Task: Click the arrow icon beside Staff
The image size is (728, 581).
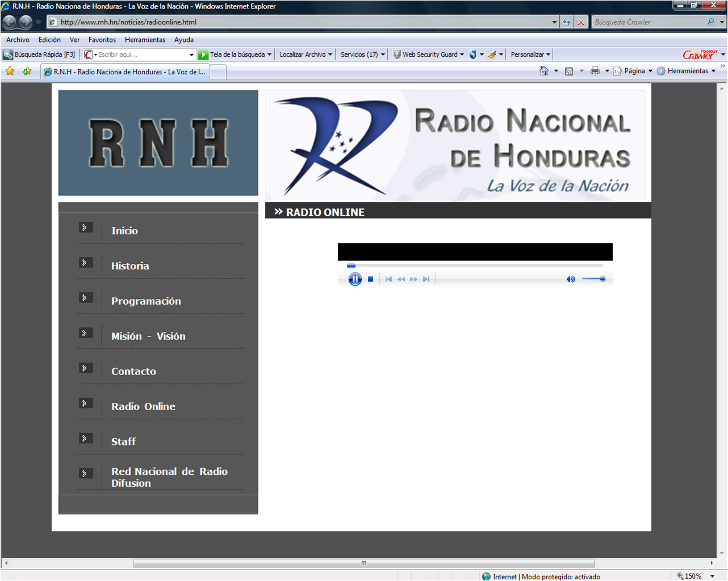Action: click(85, 439)
